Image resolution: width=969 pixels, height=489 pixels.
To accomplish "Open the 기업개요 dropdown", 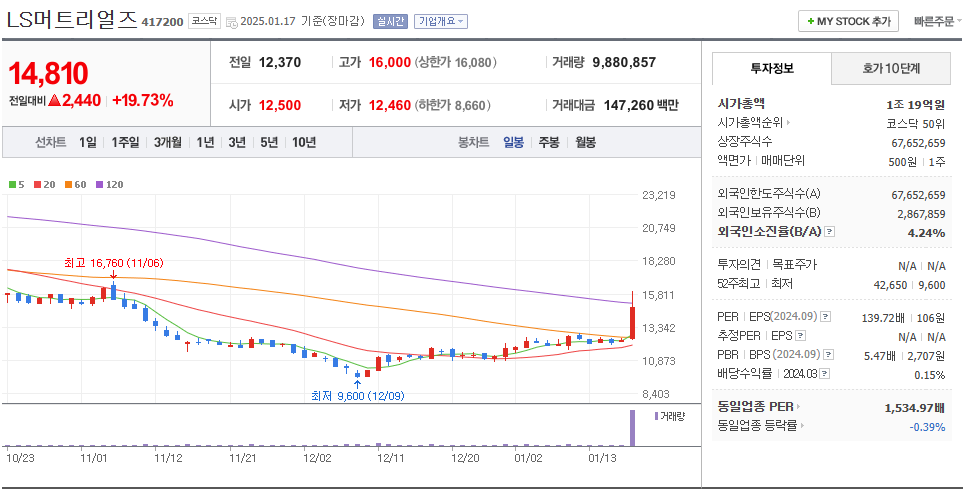I will pos(441,21).
